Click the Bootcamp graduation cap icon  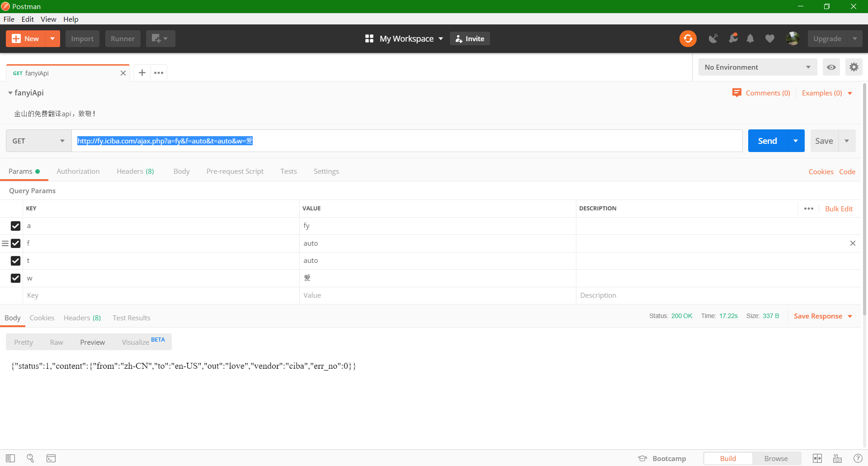pyautogui.click(x=642, y=458)
